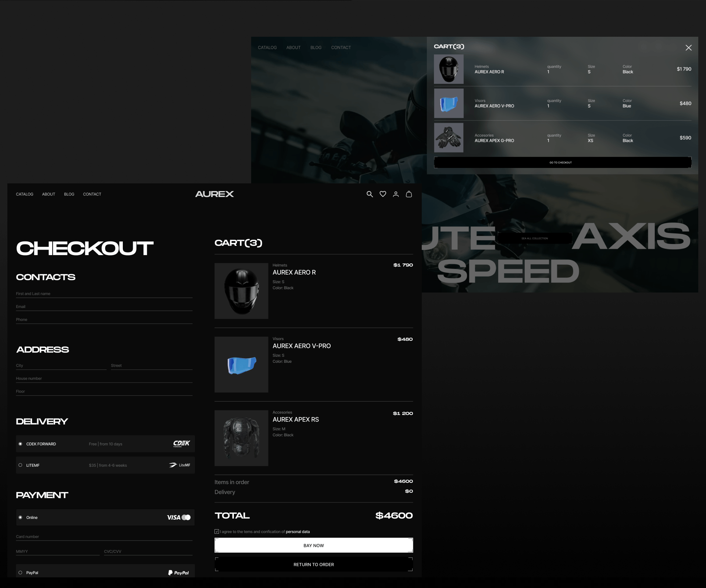Viewport: 706px width, 588px height.
Task: Go to BLOG in checkout navigation
Action: pyautogui.click(x=69, y=194)
